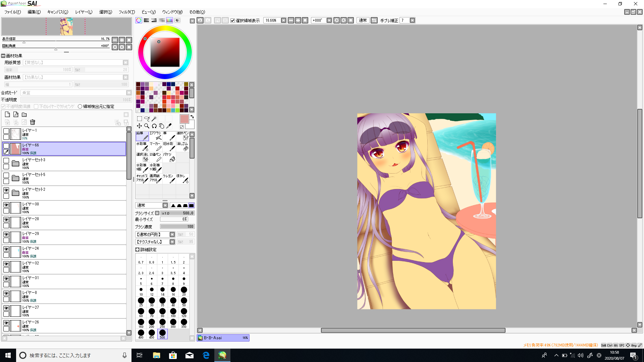Hide the レイヤー30 layer

pyautogui.click(x=6, y=205)
